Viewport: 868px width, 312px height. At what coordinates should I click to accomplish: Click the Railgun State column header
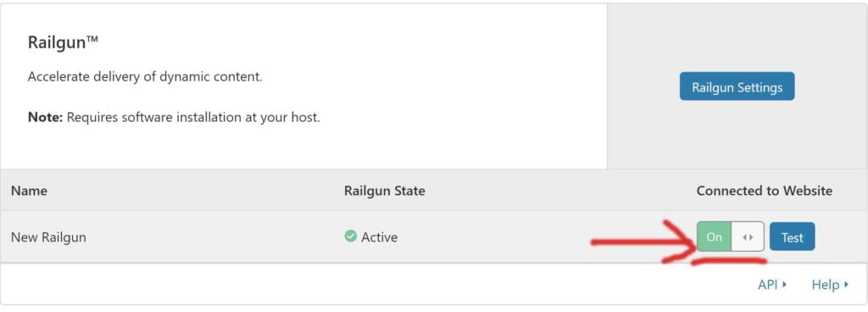(x=385, y=191)
